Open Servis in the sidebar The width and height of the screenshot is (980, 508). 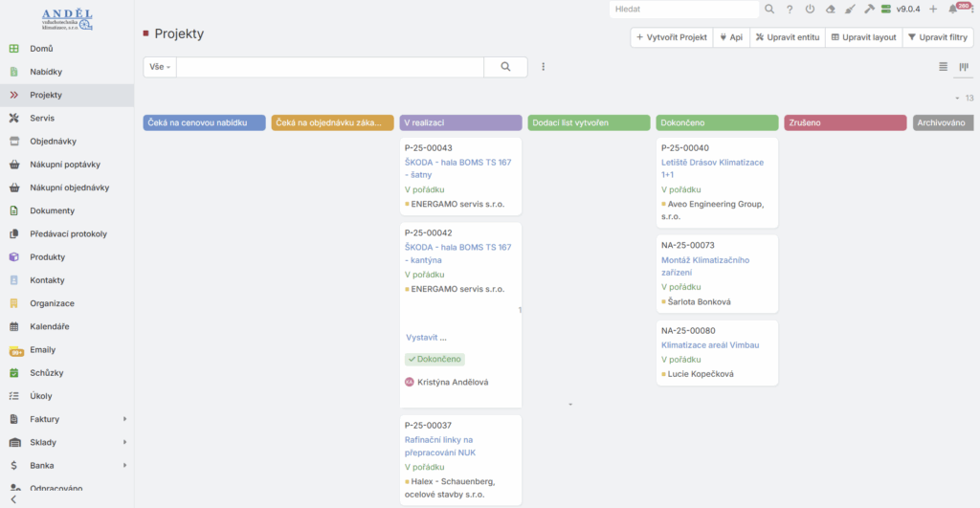click(42, 118)
